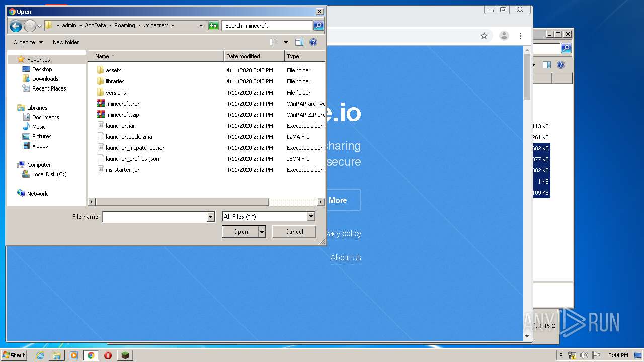Open Windows Explorer taskbar icon

[57, 355]
